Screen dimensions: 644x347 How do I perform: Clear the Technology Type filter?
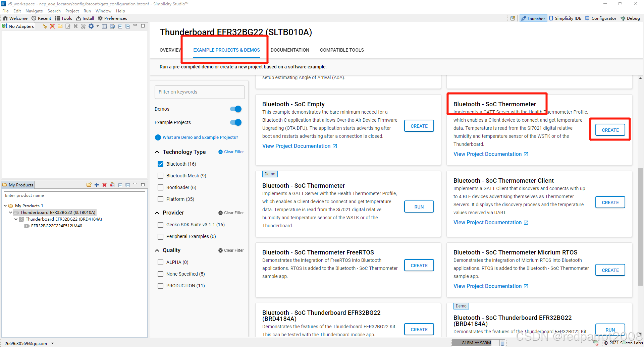tap(231, 152)
